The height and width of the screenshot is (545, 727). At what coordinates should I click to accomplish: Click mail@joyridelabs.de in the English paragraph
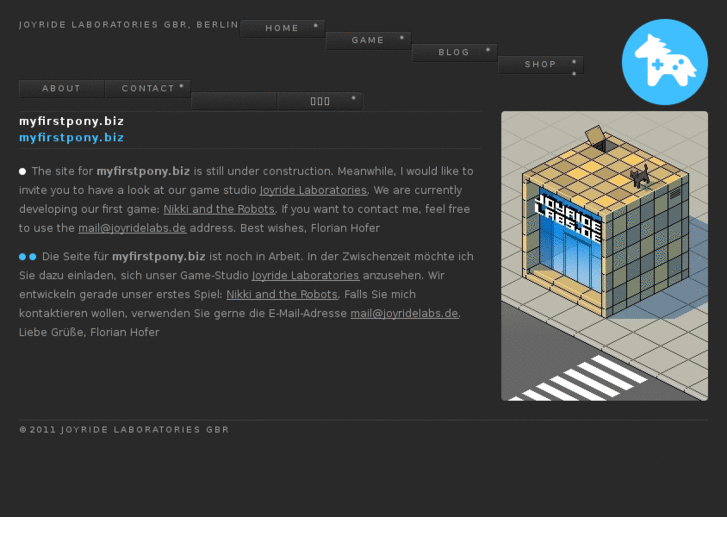(x=132, y=228)
